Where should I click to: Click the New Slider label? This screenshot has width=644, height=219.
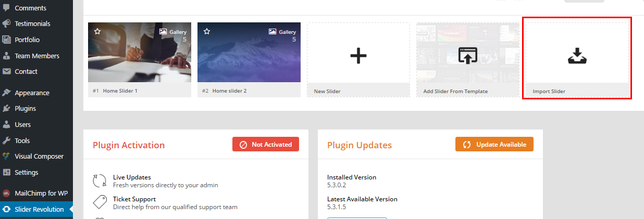point(327,92)
